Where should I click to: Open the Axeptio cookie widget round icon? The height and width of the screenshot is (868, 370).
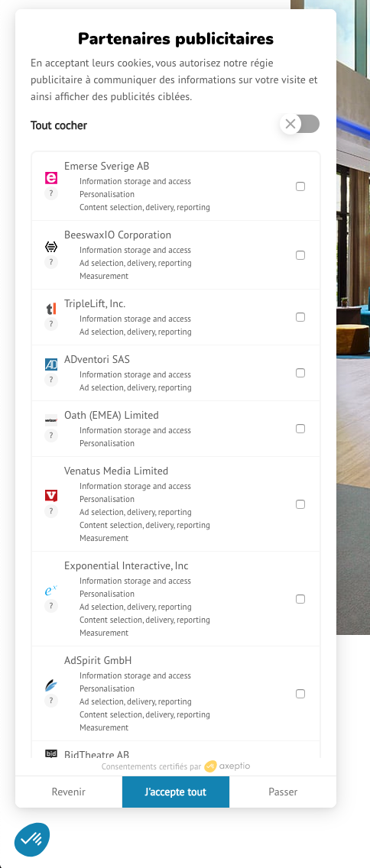click(31, 839)
